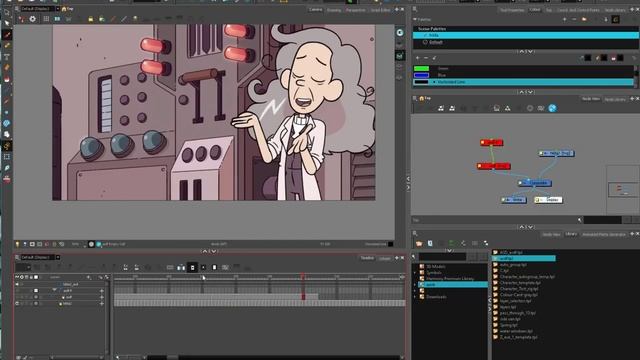The image size is (640, 360).
Task: Click Node View navigator thumbnail
Action: point(623,190)
